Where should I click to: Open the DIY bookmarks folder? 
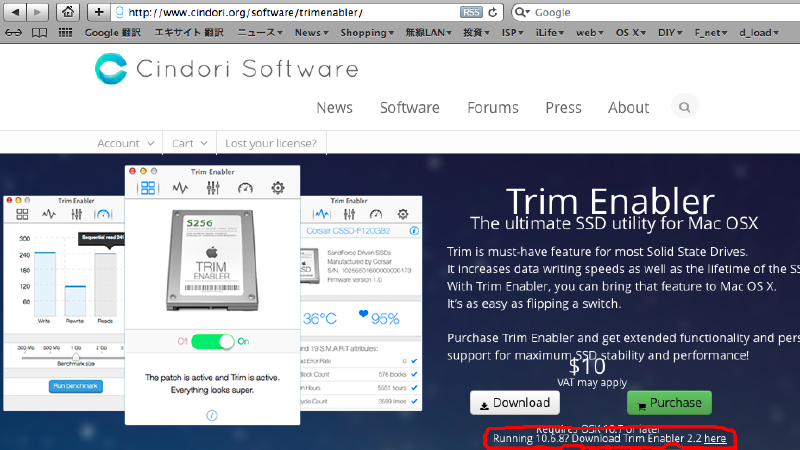pos(670,33)
